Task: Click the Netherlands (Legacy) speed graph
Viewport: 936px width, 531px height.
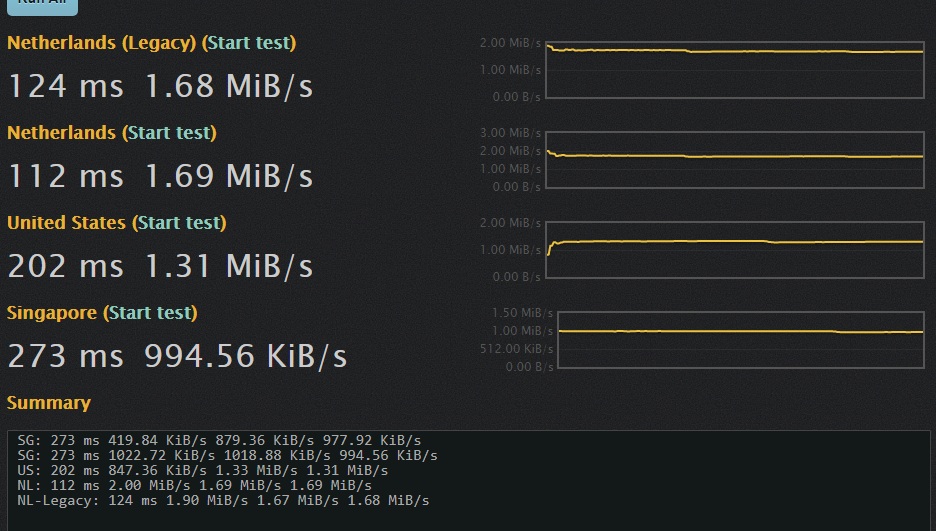Action: point(734,70)
